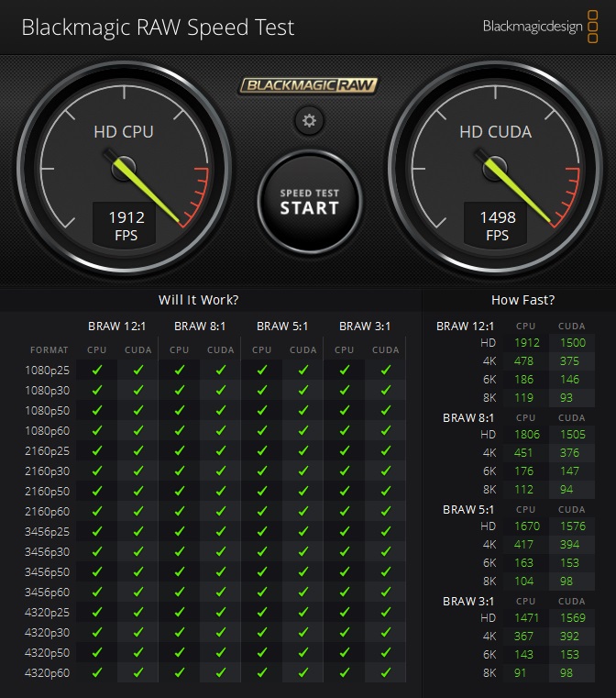Start the speed test
This screenshot has width=616, height=698.
310,202
